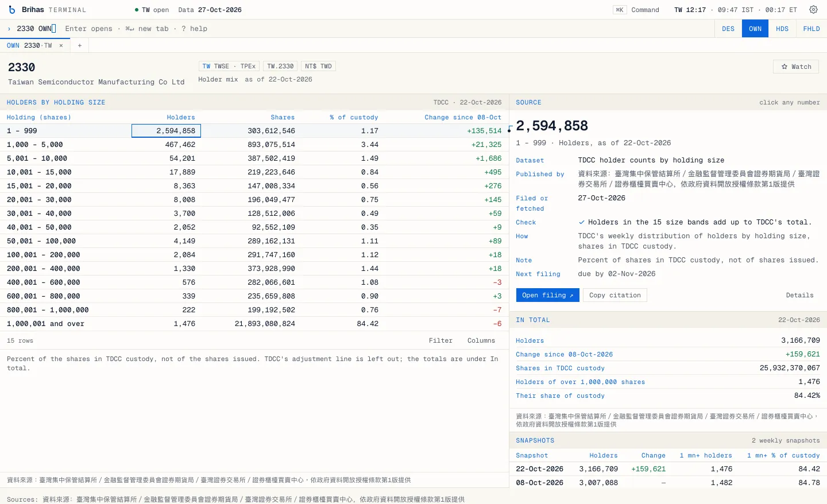
Task: Star the stock with Watch button
Action: 796,67
